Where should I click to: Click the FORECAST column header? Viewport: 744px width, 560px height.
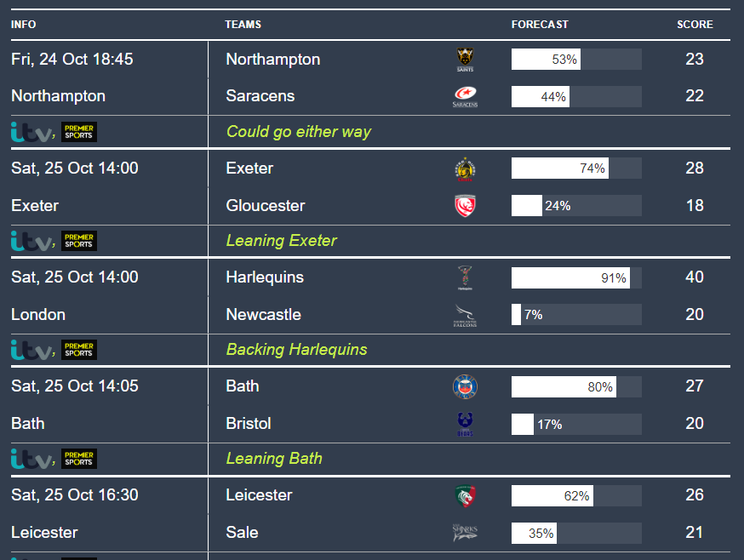(x=540, y=25)
